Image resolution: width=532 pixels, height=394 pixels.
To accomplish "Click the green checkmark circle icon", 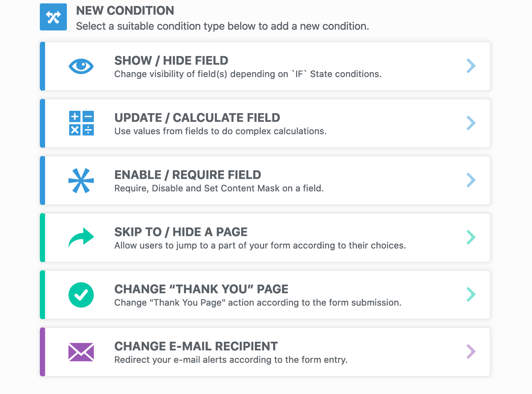I will (x=81, y=295).
